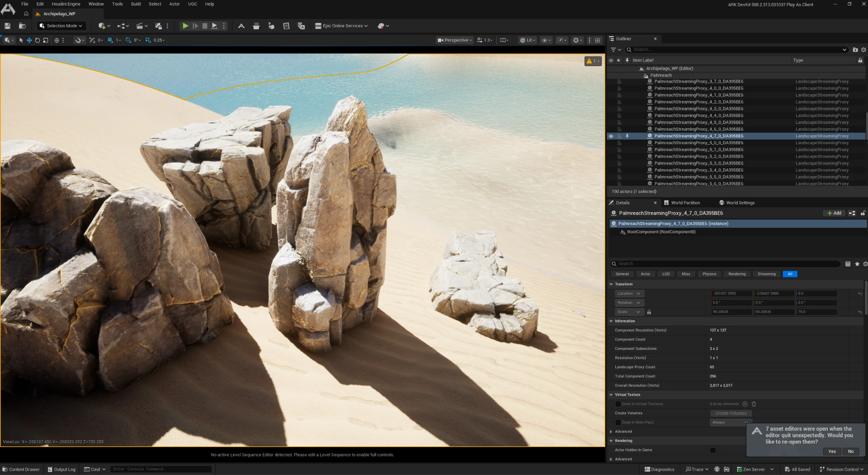The width and height of the screenshot is (868, 475).
Task: Toggle Actor Hidden In Game checkbox
Action: (x=713, y=450)
